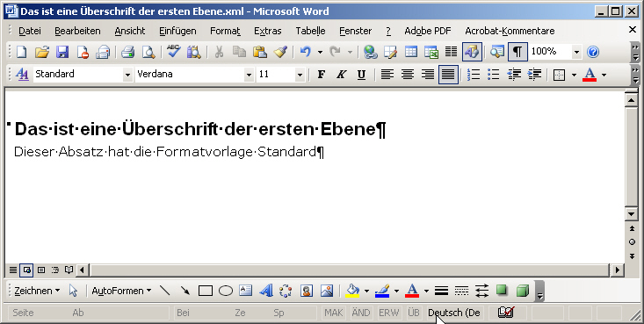Toggle bold formatting (F)
644x324 pixels.
322,75
